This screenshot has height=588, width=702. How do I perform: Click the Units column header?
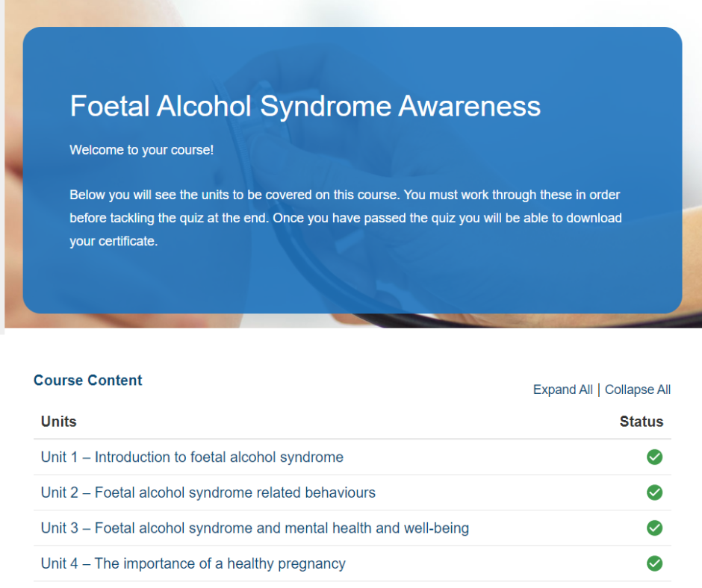pyautogui.click(x=59, y=421)
